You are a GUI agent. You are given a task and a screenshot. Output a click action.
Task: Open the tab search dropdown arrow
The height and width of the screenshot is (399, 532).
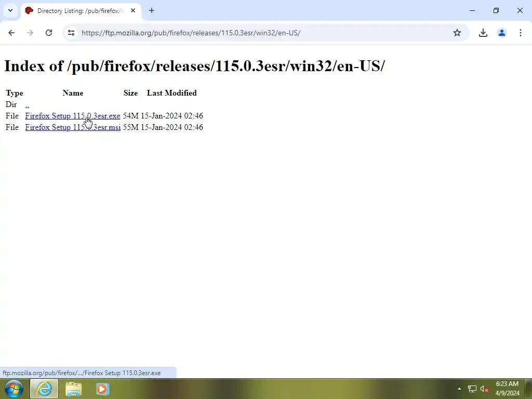10,10
